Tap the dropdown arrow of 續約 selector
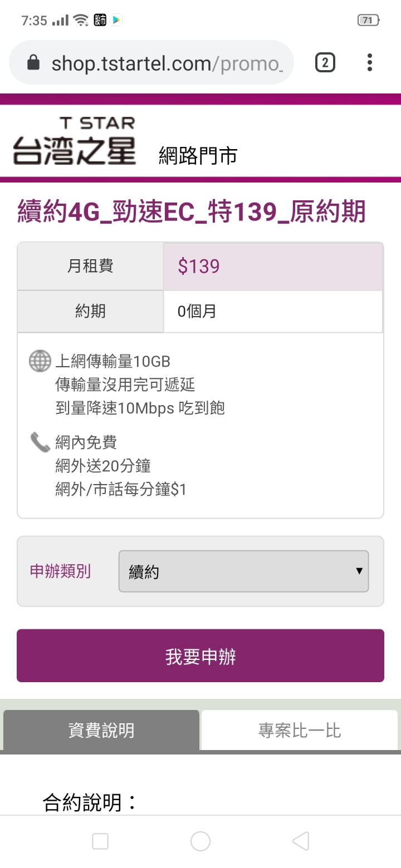Viewport: 401px width, 868px height. point(359,571)
